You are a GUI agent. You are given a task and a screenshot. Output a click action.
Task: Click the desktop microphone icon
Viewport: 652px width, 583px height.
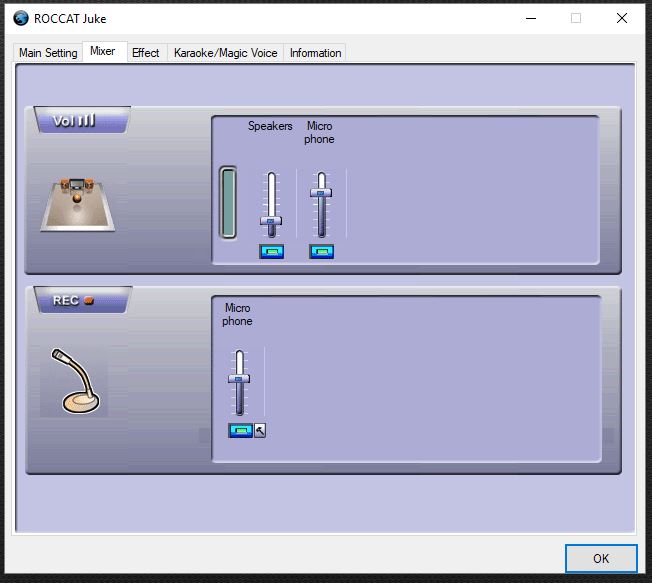click(75, 380)
